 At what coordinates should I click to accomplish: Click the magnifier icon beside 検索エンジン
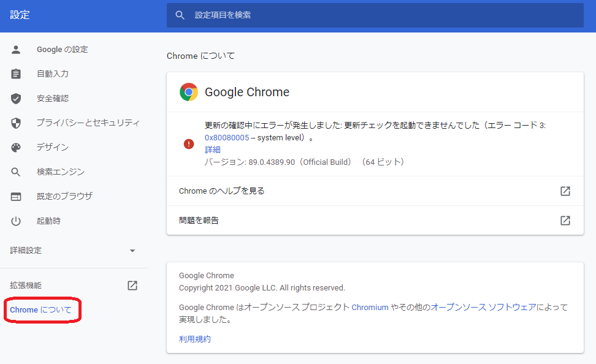pyautogui.click(x=16, y=172)
